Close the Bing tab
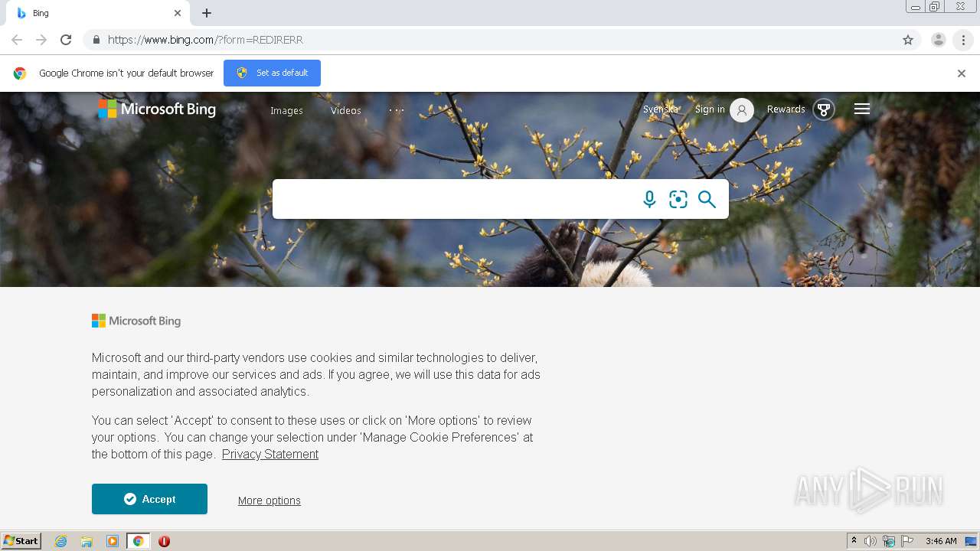The width and height of the screenshot is (980, 551). click(x=178, y=13)
